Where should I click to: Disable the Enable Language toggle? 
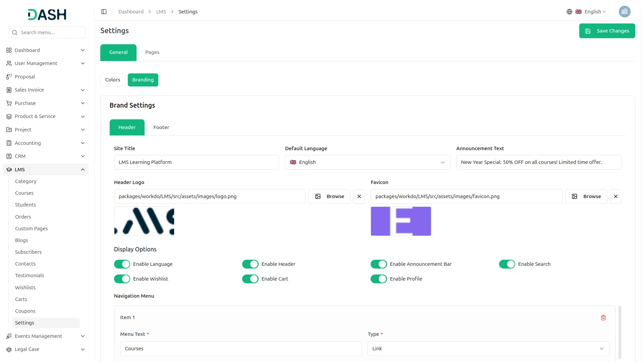122,264
